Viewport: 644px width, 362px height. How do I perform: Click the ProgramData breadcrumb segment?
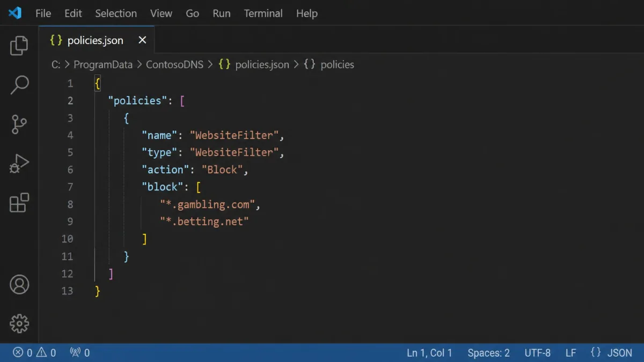point(103,65)
